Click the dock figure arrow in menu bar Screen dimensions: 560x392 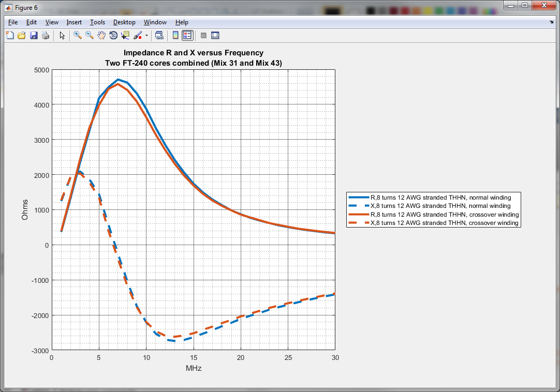click(x=551, y=22)
